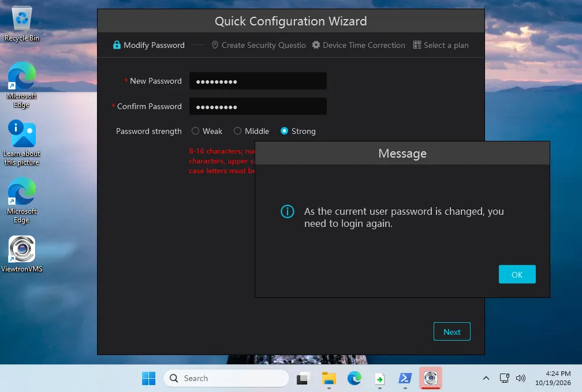Viewport: 582px width, 392px height.
Task: Click the Next button in the wizard
Action: point(452,331)
